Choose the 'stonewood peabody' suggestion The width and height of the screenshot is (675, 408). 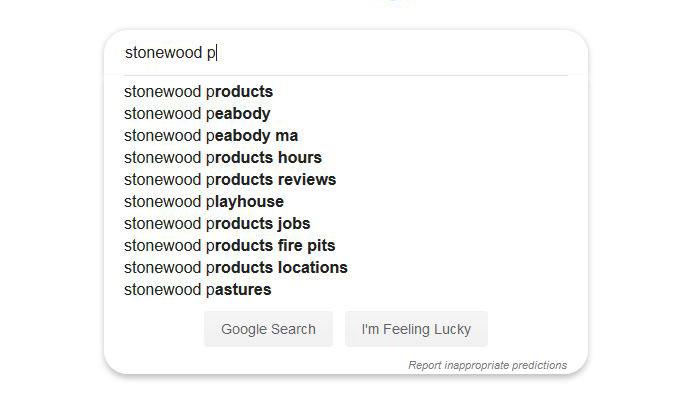click(x=197, y=114)
